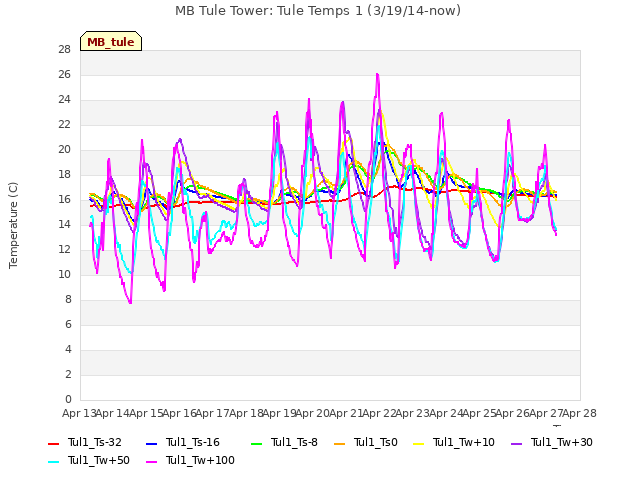Click the magenta Tul1_Tw+100 legend swatch
Image resolution: width=640 pixels, height=480 pixels.
151,461
